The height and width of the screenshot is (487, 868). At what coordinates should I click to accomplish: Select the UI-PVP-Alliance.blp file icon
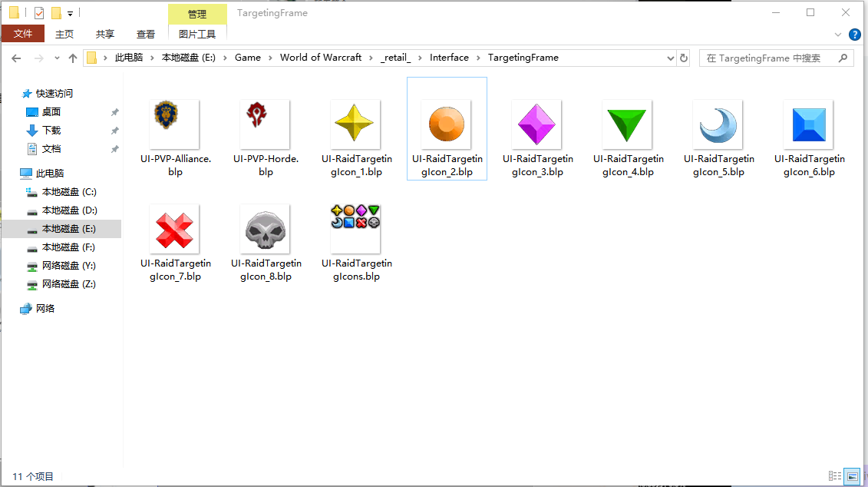174,124
